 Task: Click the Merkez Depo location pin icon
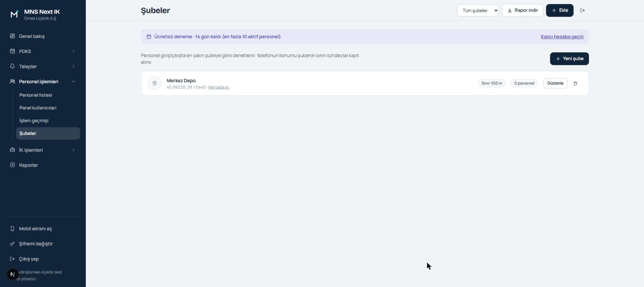point(154,83)
